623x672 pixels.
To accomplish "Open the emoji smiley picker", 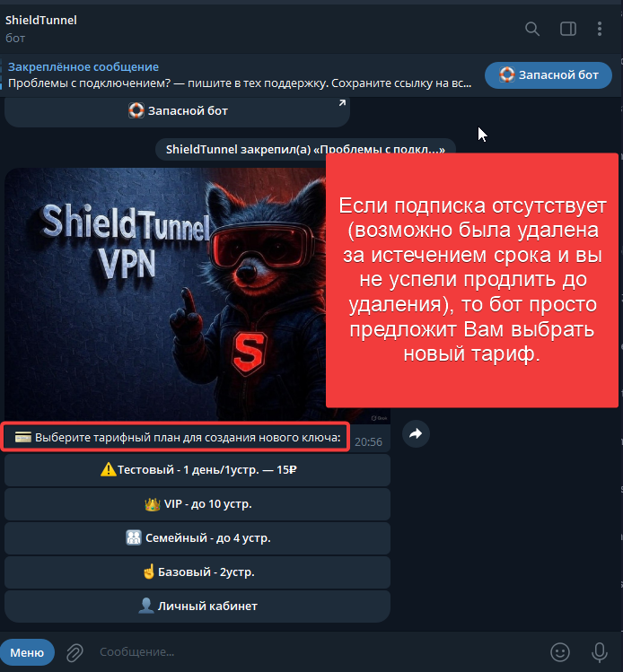I will coord(559,652).
